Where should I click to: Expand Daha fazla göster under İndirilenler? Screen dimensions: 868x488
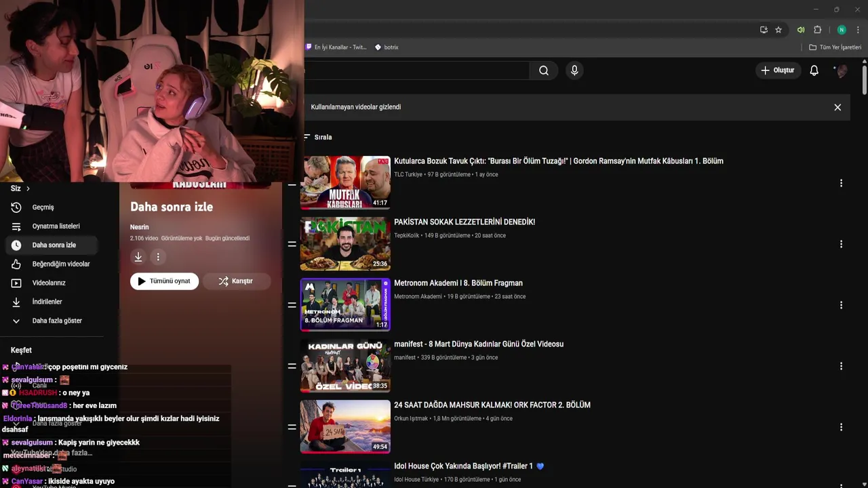[52, 321]
